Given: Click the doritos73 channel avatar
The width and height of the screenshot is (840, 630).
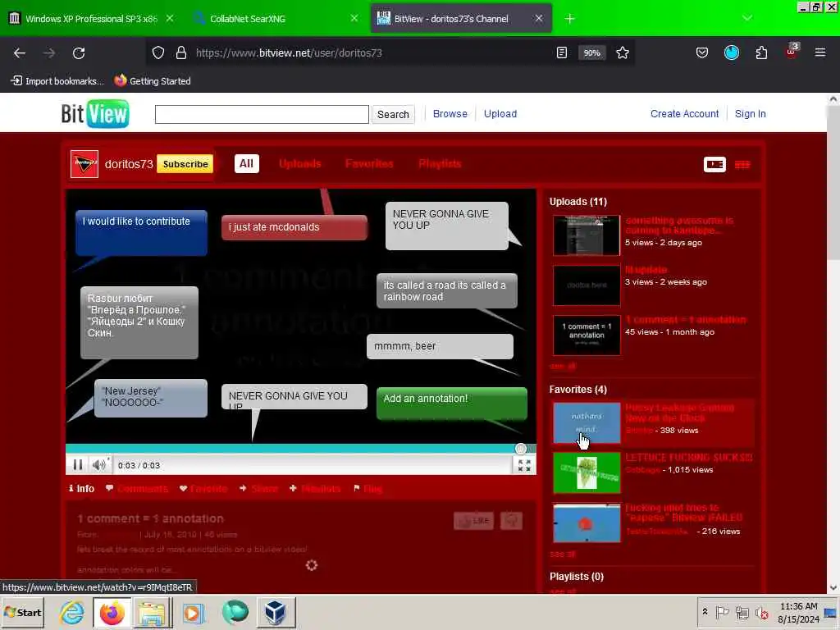Looking at the screenshot, I should (x=84, y=164).
